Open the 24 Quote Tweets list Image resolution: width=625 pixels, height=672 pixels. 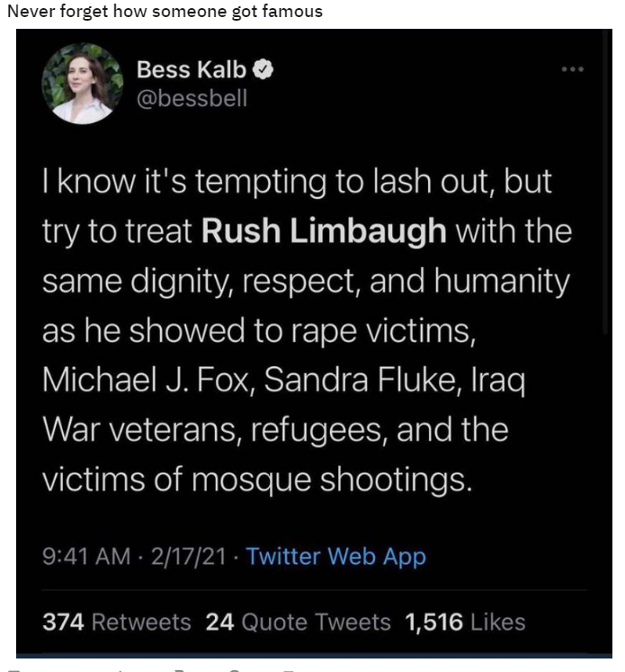tap(298, 623)
